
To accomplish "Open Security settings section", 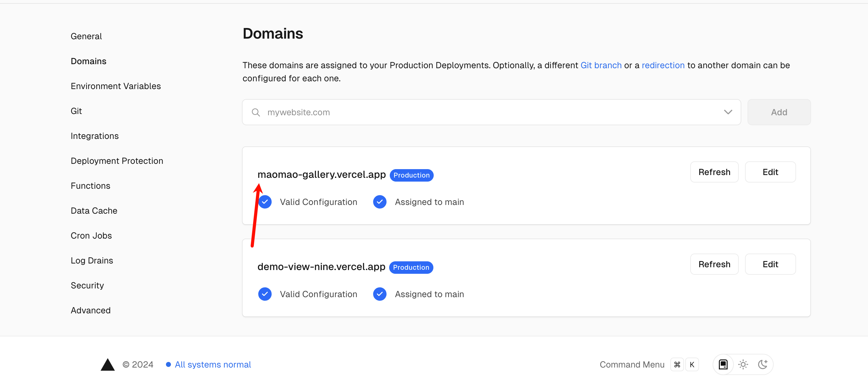I will 87,286.
